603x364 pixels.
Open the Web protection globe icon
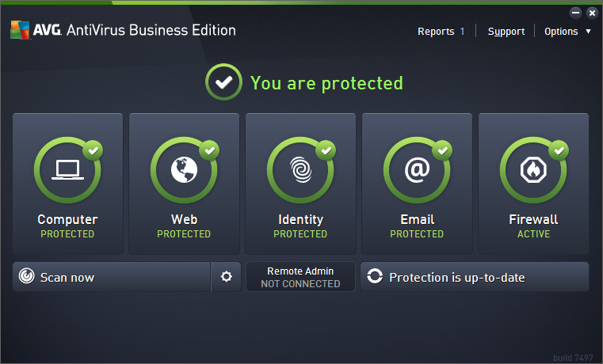pos(184,170)
